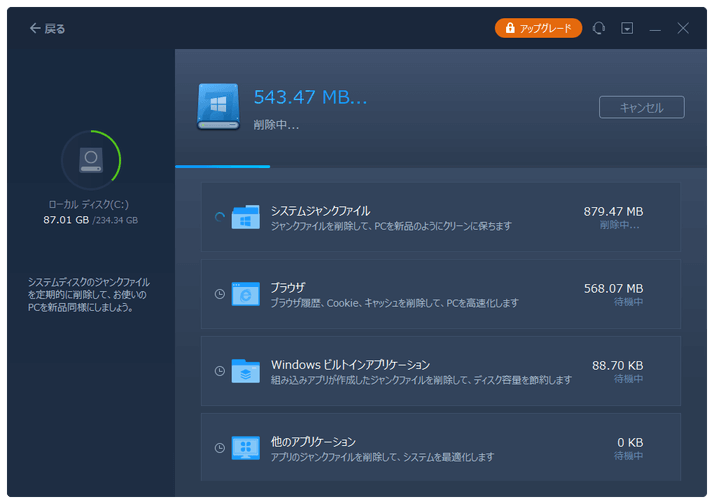Click the clock icon beside Windows ビルトインアプリケーション
Viewport: 714px width, 504px height.
[x=220, y=371]
